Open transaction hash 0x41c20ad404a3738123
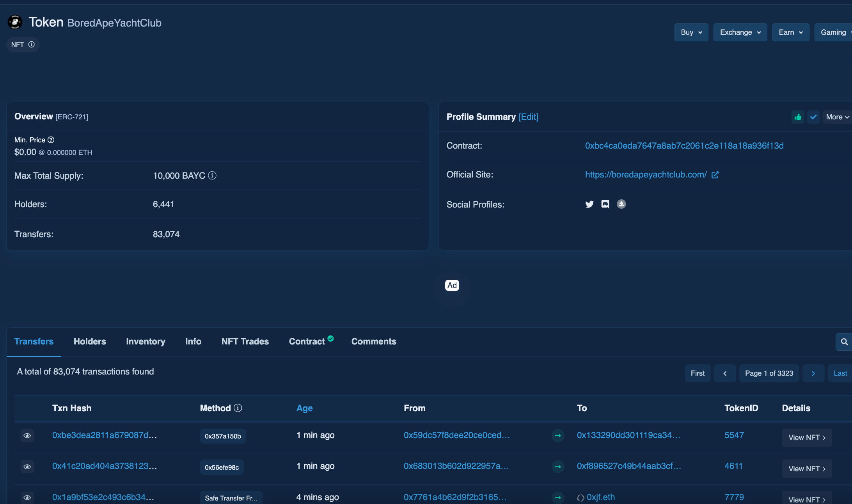Viewport: 852px width, 504px height. tap(105, 466)
